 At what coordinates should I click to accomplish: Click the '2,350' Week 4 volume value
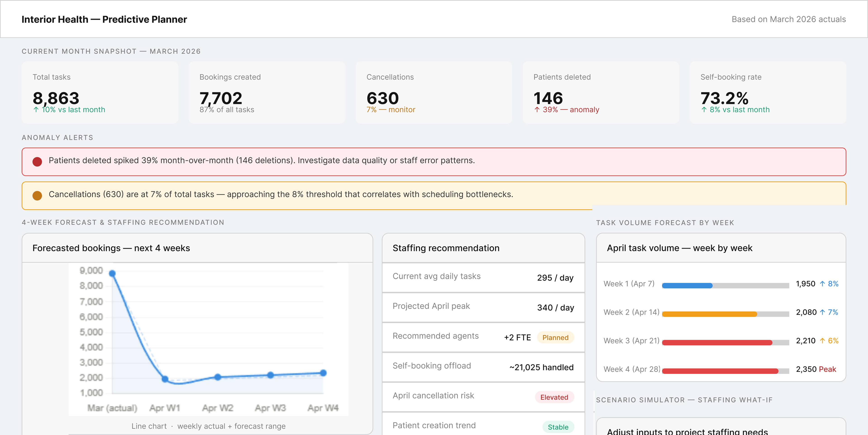point(806,369)
